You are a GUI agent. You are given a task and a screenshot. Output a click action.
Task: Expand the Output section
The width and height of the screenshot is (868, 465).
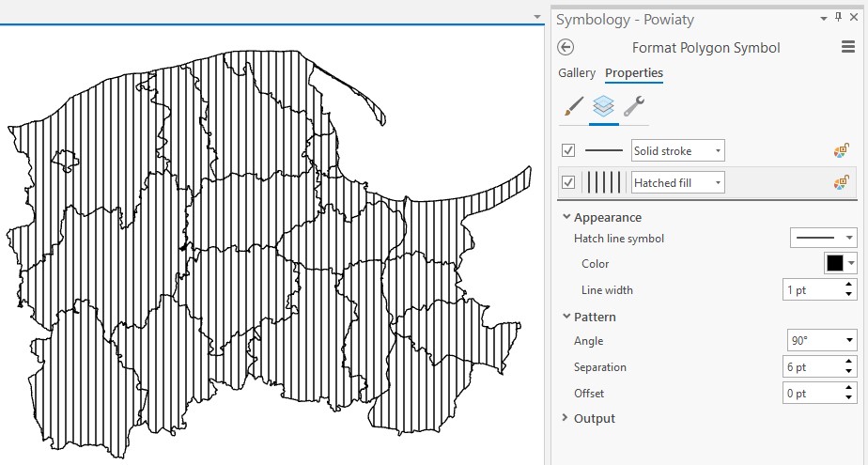(x=566, y=419)
